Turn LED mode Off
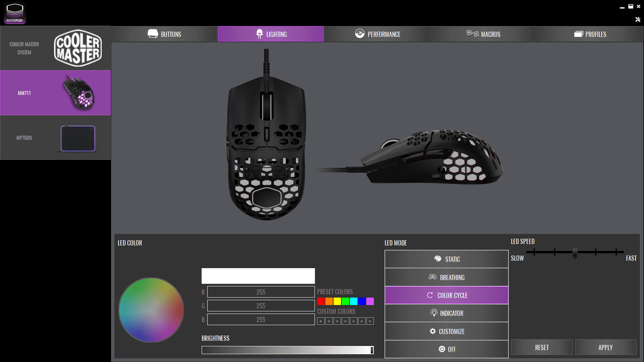Screen dimensions: 644x362 click(446, 349)
